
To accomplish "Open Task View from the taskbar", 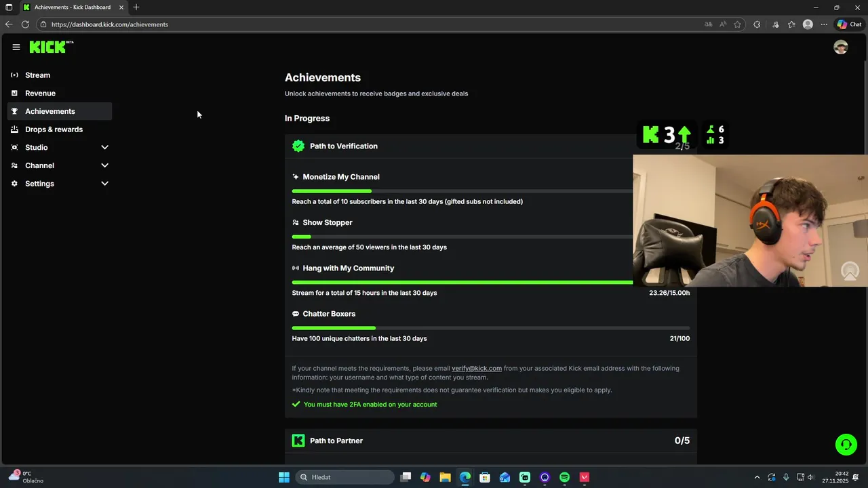I will coord(406,477).
